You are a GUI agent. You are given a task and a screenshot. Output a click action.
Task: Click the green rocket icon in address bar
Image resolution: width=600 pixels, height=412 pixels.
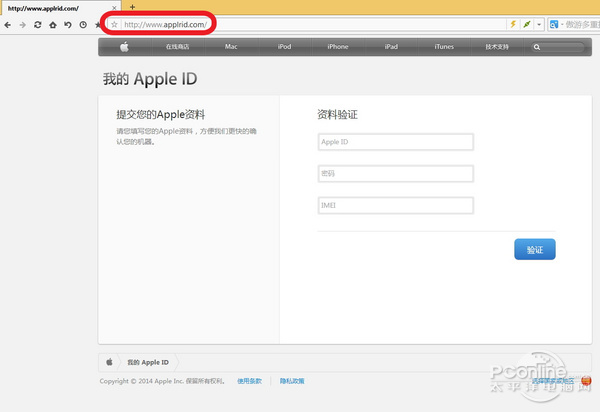[x=527, y=24]
